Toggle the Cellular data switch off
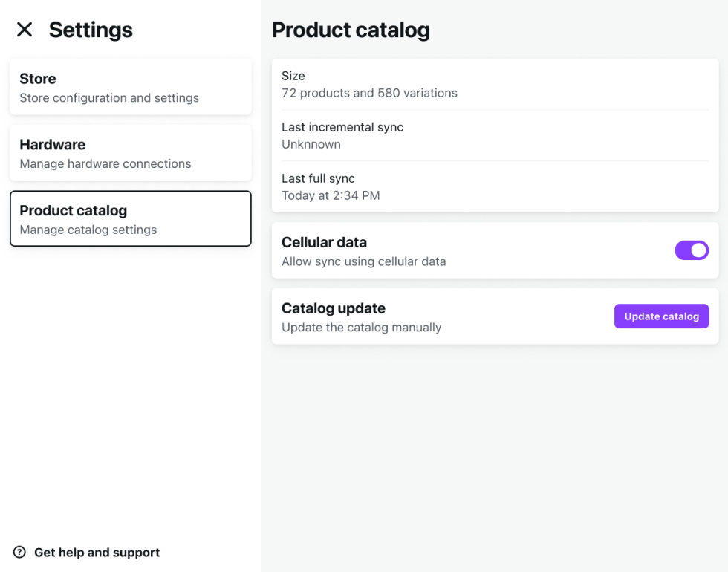The width and height of the screenshot is (728, 572). tap(692, 250)
